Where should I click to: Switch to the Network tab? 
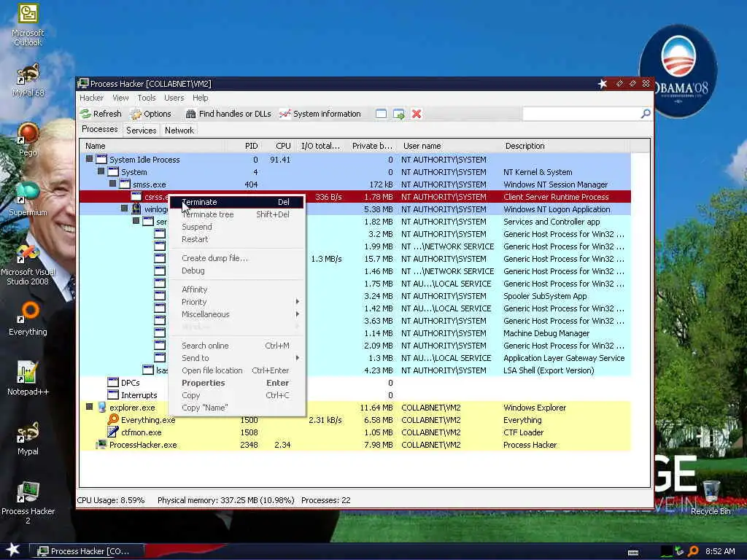click(179, 130)
